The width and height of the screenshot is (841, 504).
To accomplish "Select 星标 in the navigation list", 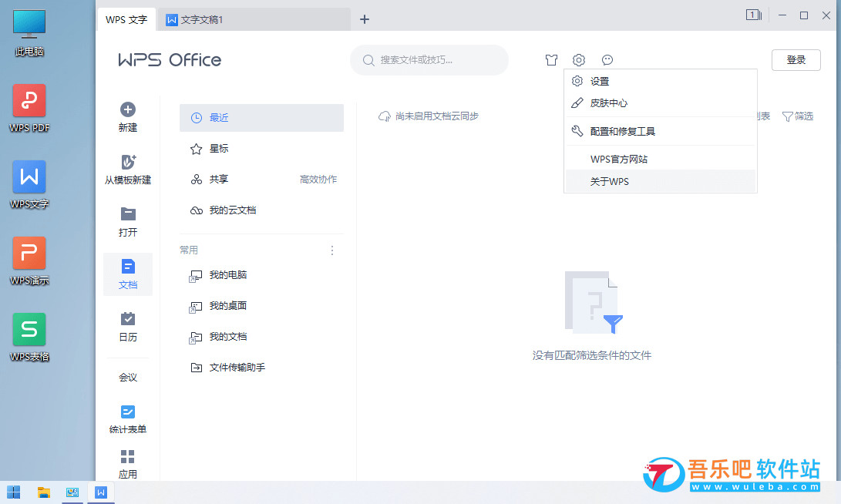I will pos(262,149).
